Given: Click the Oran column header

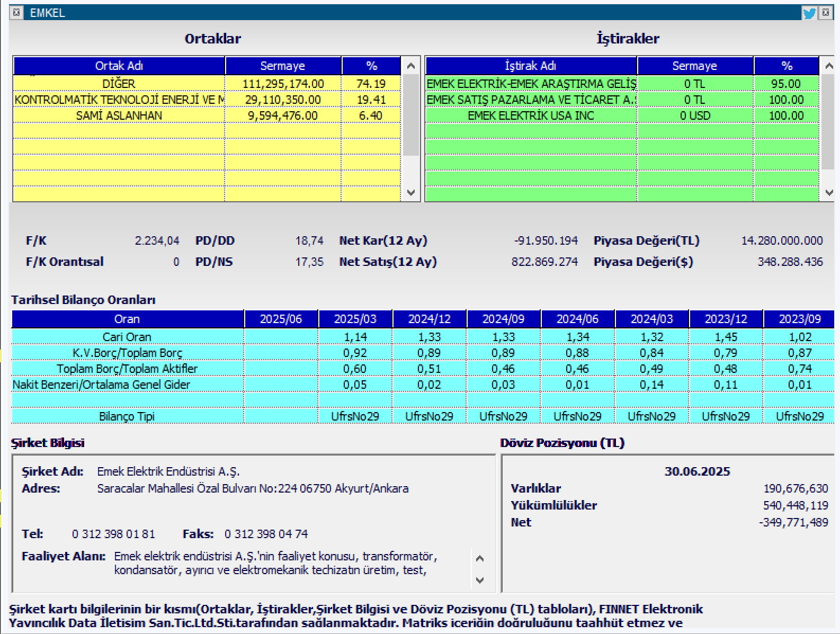Looking at the screenshot, I should tap(127, 319).
